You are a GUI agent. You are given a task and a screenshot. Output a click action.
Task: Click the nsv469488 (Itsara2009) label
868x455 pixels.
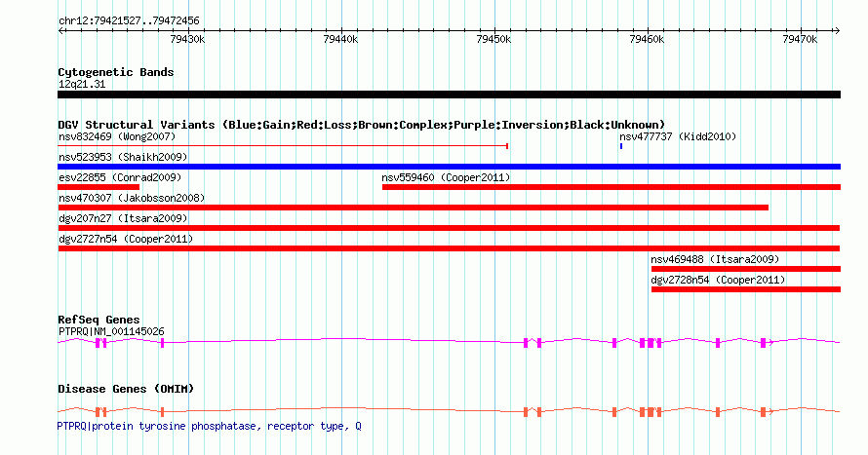click(715, 259)
